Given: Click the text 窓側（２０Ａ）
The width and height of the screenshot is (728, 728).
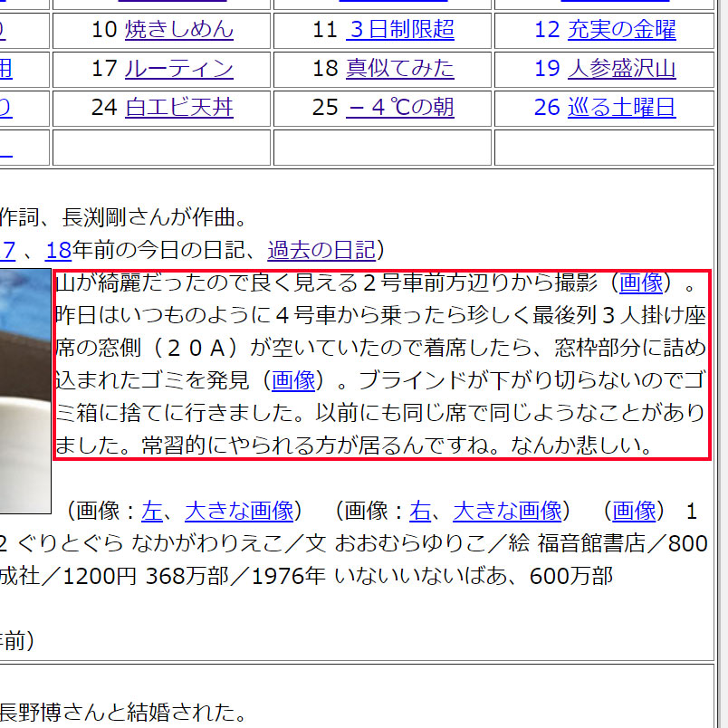Looking at the screenshot, I should coord(169,349).
